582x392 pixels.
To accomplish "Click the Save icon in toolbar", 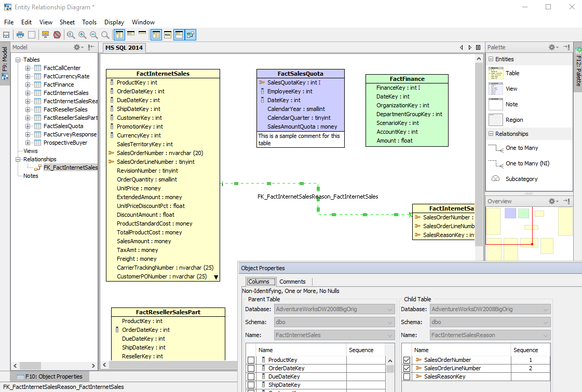I will 7,35.
